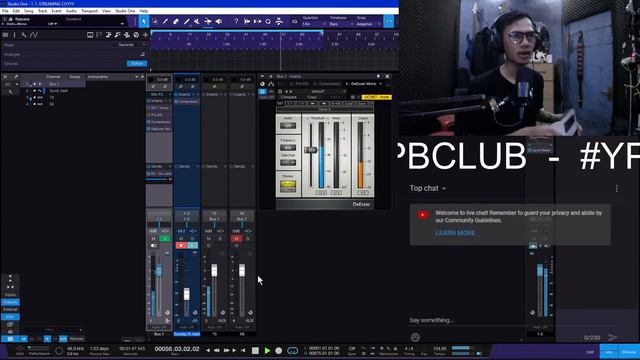
Task: Click the Follow button for Chords
Action: click(137, 63)
